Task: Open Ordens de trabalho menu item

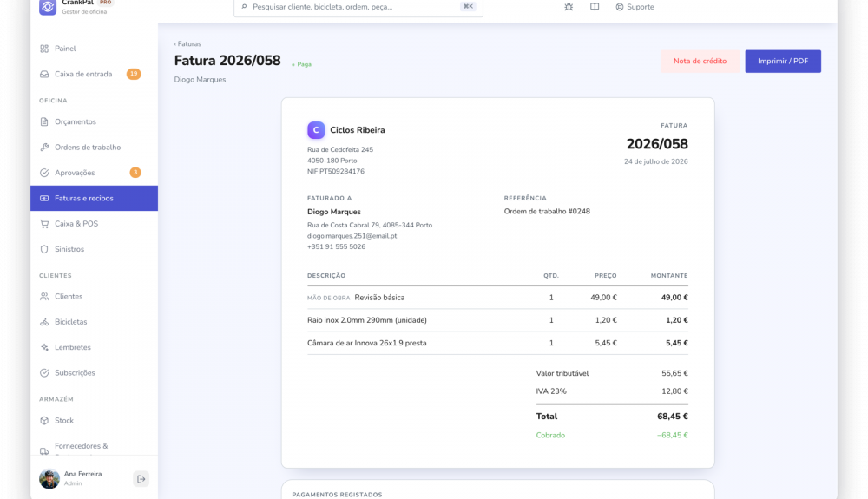Action: (94, 148)
